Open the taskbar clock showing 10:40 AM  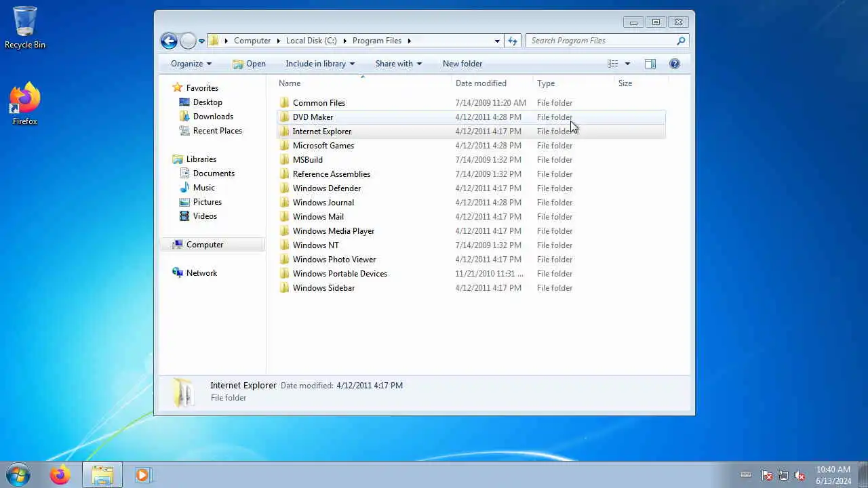click(833, 475)
